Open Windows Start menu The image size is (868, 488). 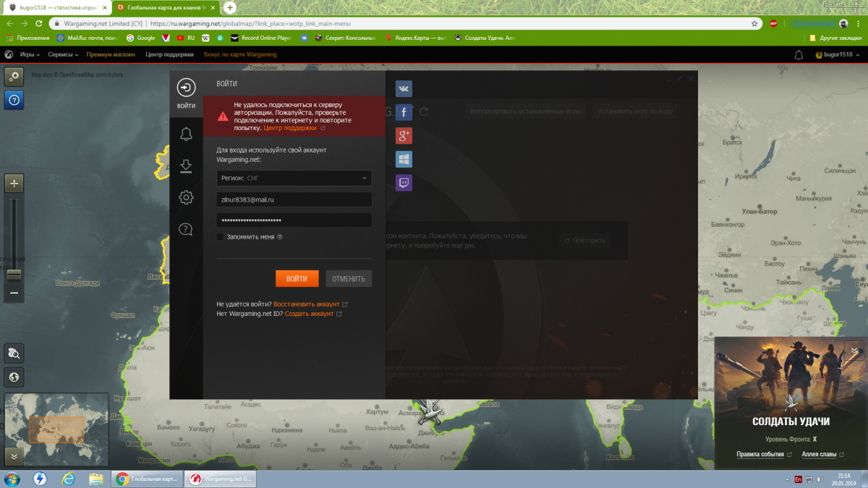click(12, 479)
